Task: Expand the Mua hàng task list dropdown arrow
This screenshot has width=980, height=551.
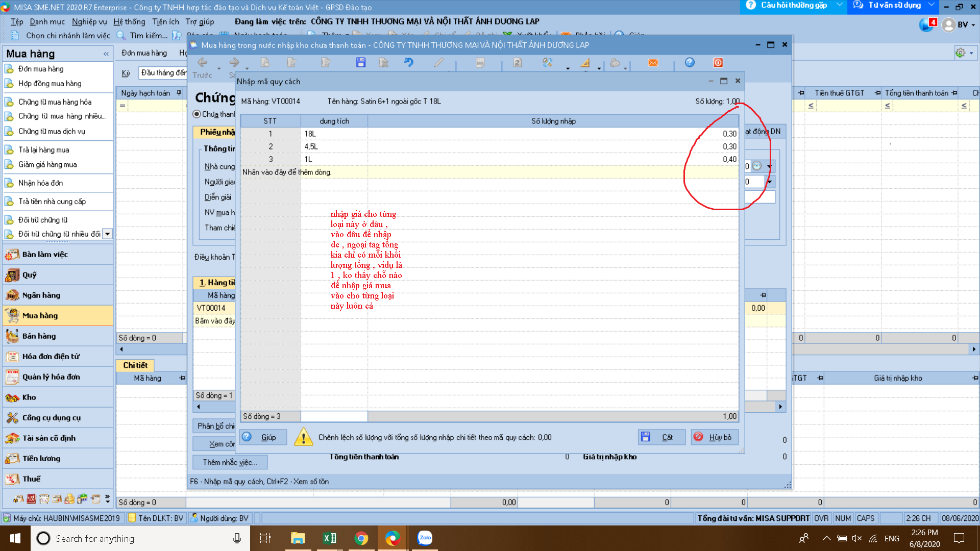Action: tap(107, 234)
